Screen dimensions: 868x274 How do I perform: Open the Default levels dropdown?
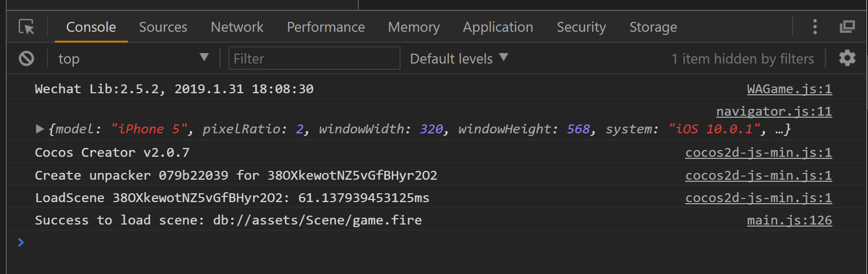pyautogui.click(x=459, y=58)
